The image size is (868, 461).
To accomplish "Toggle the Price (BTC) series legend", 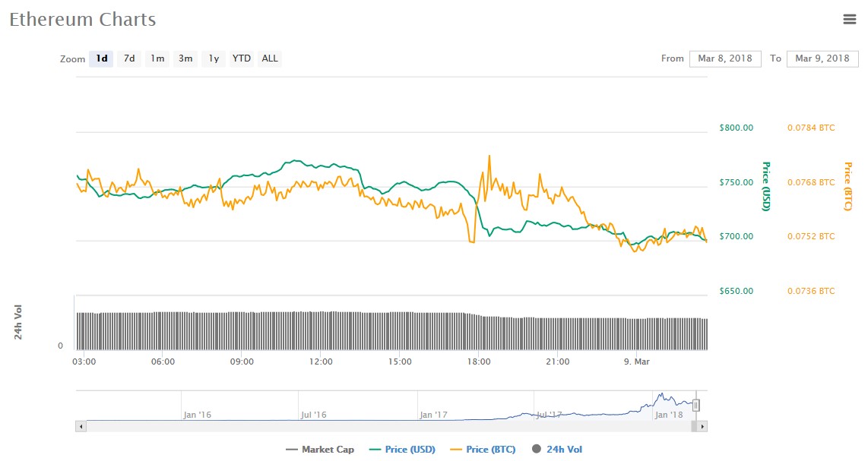I will 483,450.
